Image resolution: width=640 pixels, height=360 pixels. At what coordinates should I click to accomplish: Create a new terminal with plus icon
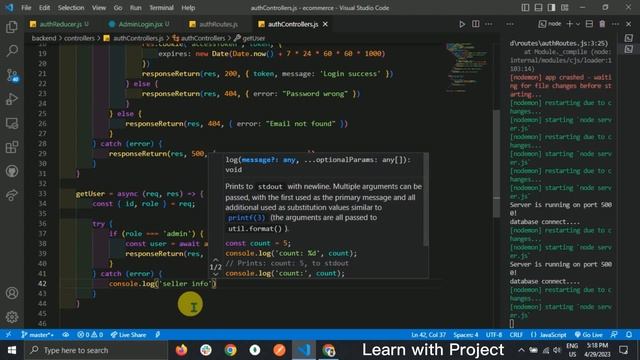pos(569,24)
